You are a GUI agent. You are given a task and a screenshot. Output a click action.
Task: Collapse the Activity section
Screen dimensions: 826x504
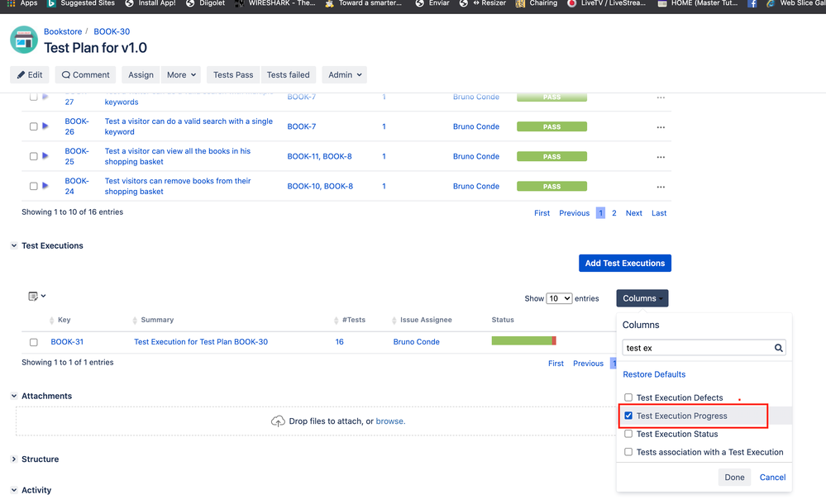tap(14, 490)
